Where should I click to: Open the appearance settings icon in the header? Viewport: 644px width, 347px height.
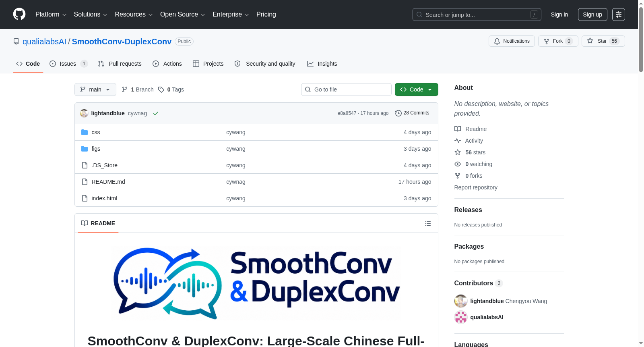(619, 15)
